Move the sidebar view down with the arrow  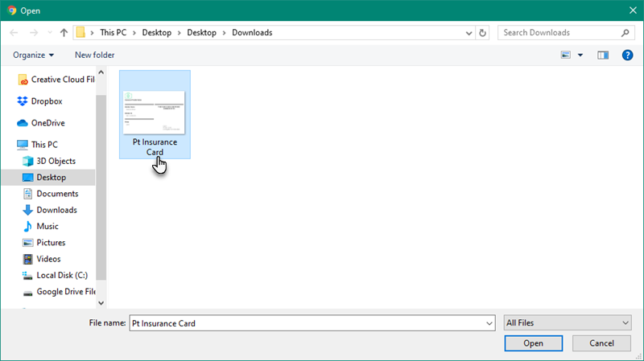coord(101,303)
